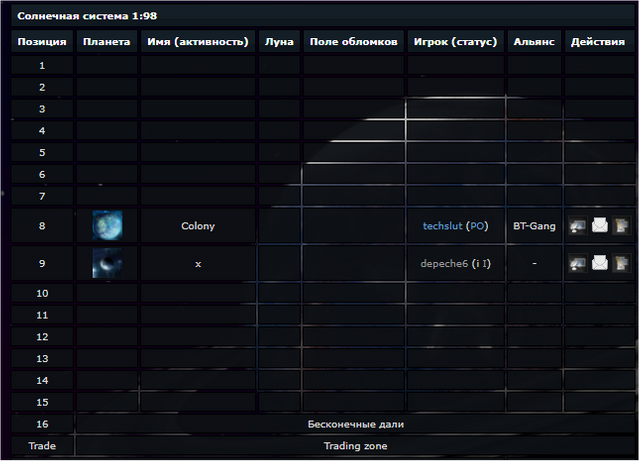Click the buddy request icon in techslut row

coord(621,226)
